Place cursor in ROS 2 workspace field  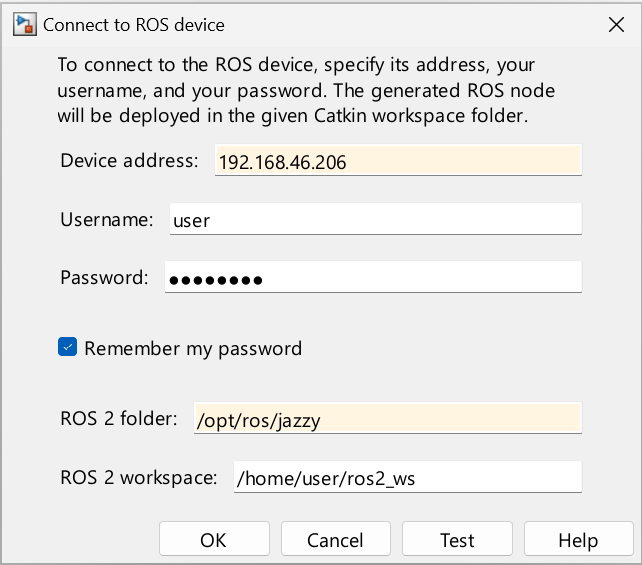407,477
